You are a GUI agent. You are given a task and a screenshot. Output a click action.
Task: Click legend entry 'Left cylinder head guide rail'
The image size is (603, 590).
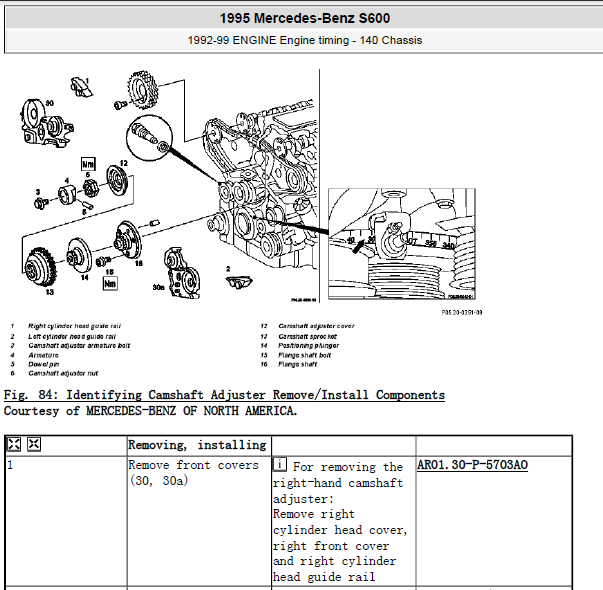coord(72,337)
